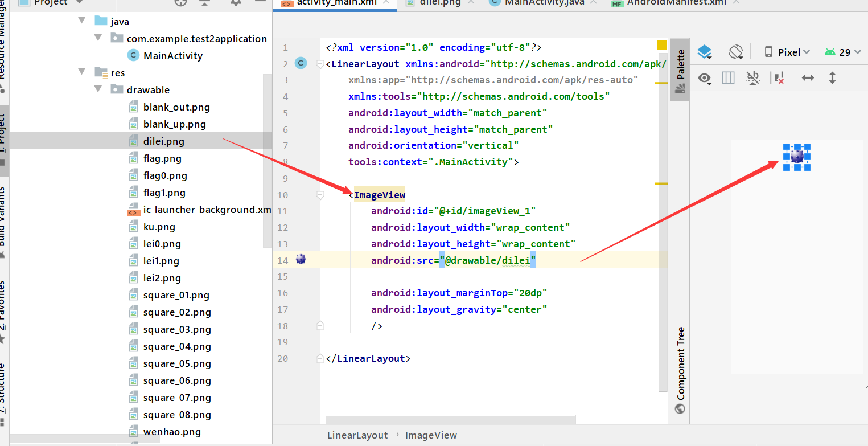This screenshot has width=868, height=446.
Task: Open the Design Surface layers menu
Action: click(x=705, y=52)
